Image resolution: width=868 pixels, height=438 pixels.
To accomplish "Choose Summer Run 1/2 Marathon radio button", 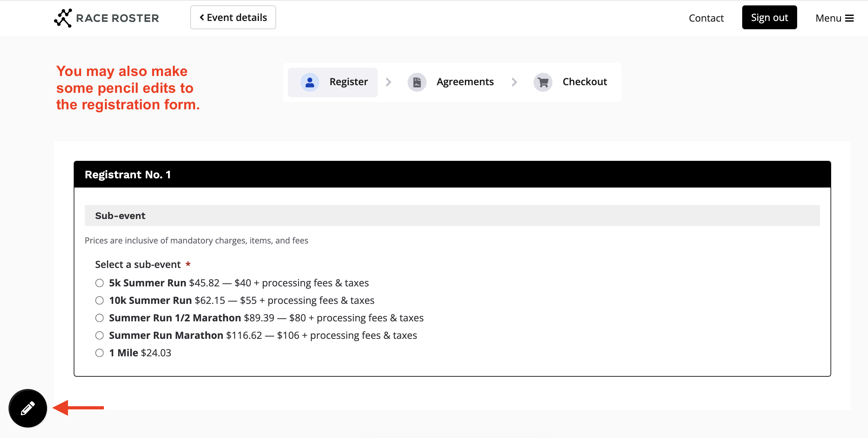I will tap(99, 318).
